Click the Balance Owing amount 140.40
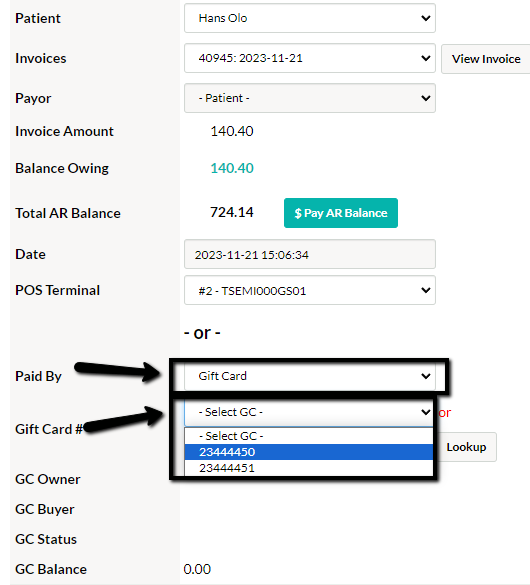This screenshot has width=530, height=585. click(x=232, y=168)
